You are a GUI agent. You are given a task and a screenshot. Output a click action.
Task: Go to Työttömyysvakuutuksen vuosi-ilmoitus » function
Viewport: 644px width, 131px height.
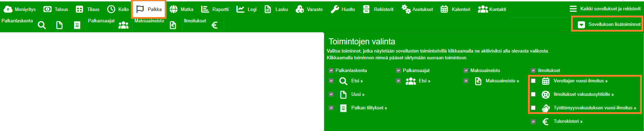click(595, 108)
